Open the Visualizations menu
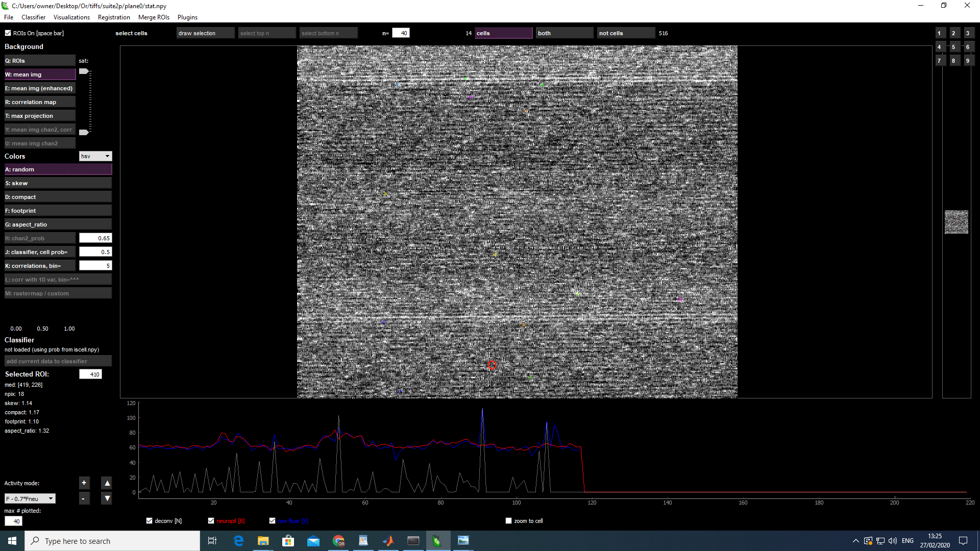This screenshot has width=980, height=551. 71,17
